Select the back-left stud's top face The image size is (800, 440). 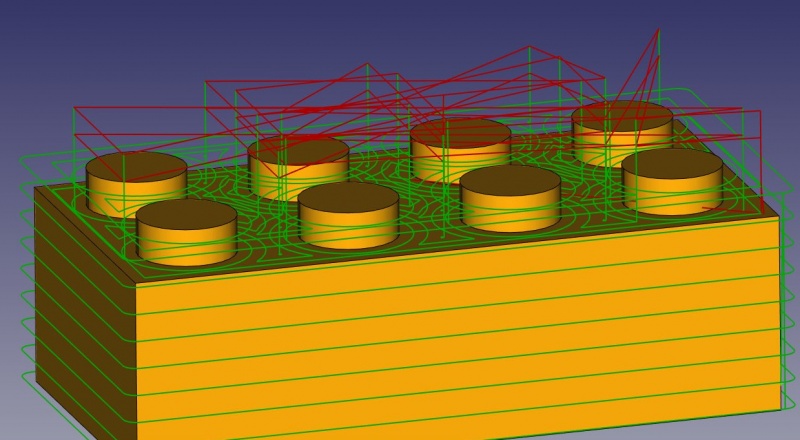click(x=136, y=167)
